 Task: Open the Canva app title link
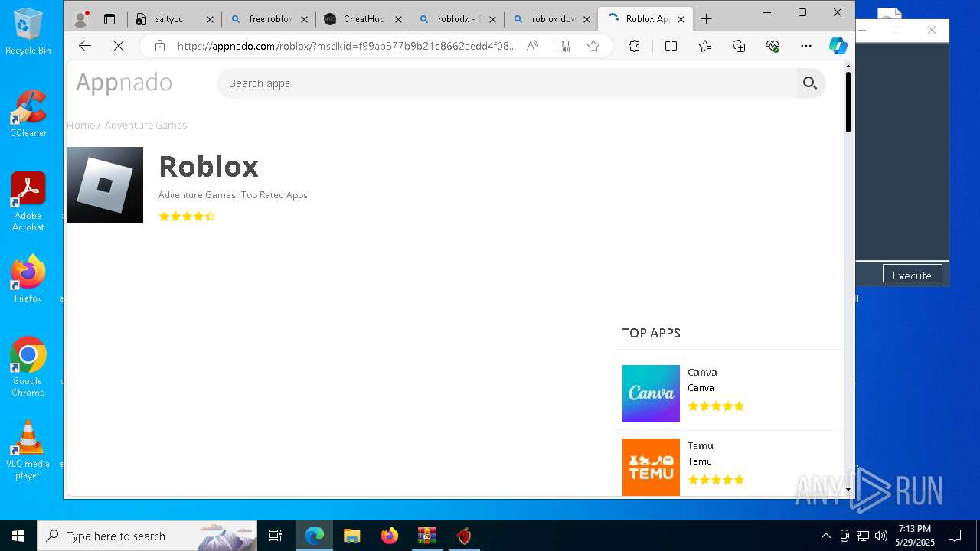click(702, 373)
